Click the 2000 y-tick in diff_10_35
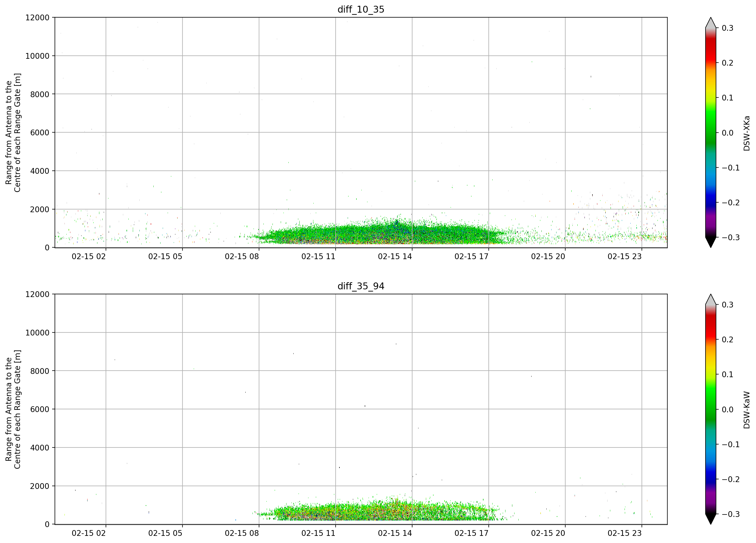 (40, 209)
